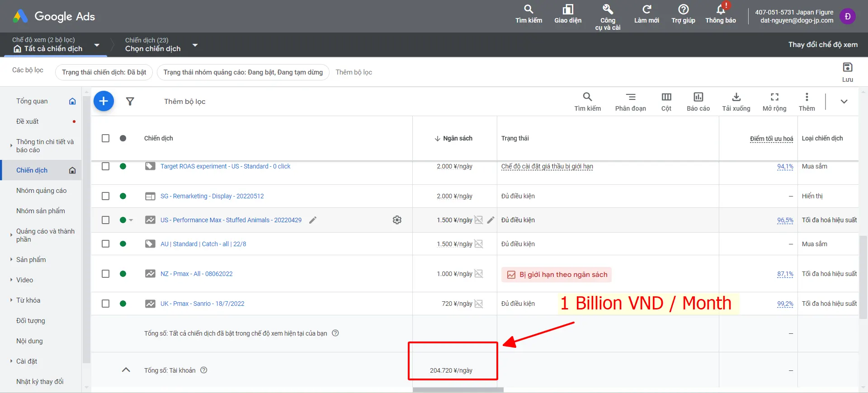Tick the select-all campaigns header checkbox
Viewport: 868px width, 393px height.
click(105, 138)
